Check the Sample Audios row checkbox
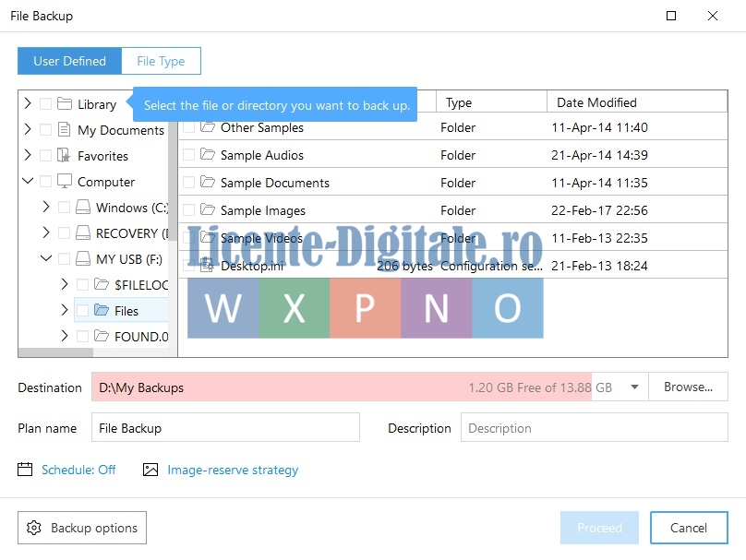The image size is (746, 560). (x=189, y=154)
